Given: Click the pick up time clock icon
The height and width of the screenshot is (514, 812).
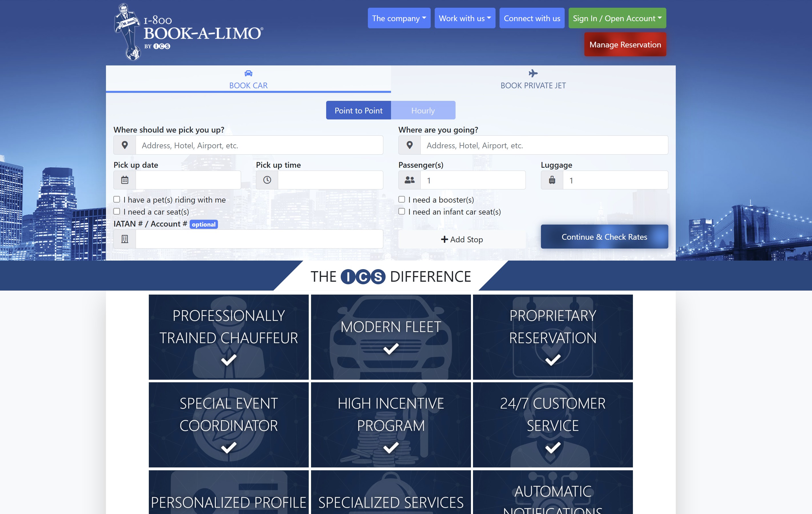Looking at the screenshot, I should pyautogui.click(x=267, y=180).
